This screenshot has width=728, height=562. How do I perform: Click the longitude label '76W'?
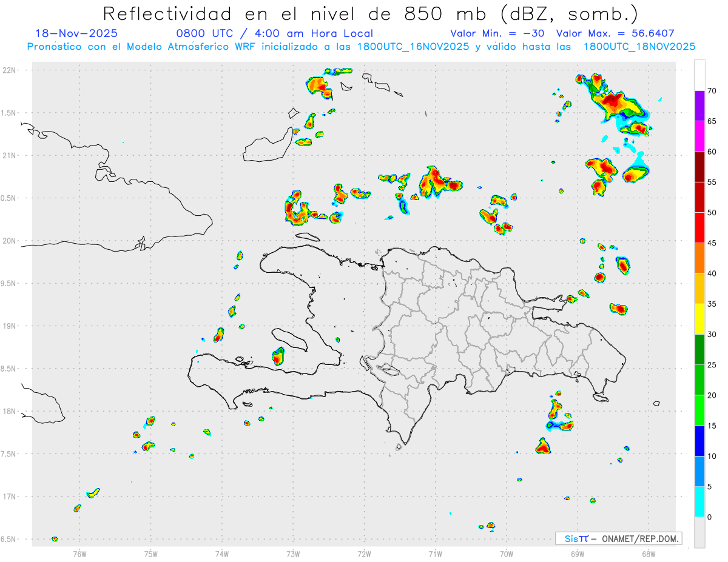pos(79,554)
